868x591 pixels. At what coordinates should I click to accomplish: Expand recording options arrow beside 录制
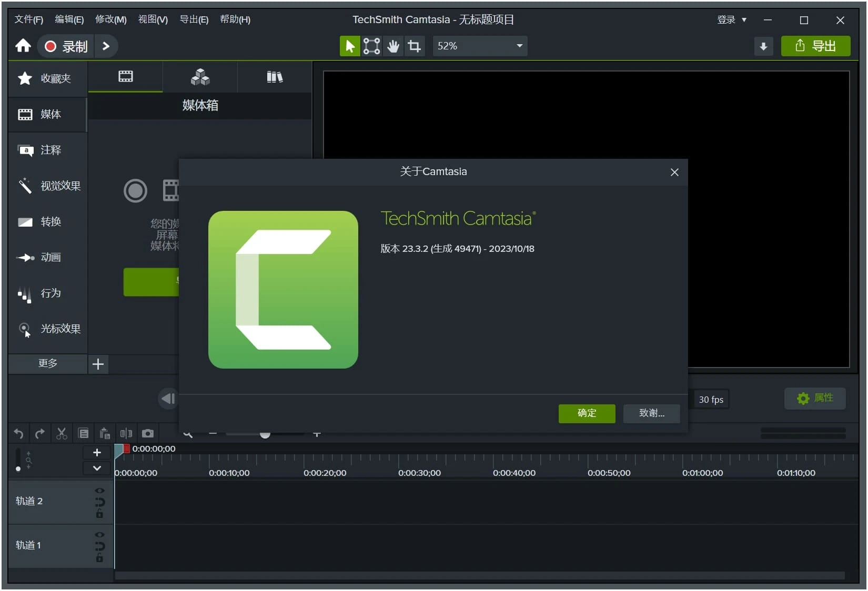point(106,46)
